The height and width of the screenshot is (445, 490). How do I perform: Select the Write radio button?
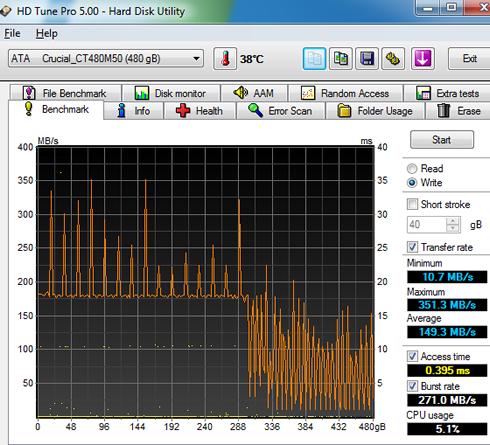[x=412, y=183]
